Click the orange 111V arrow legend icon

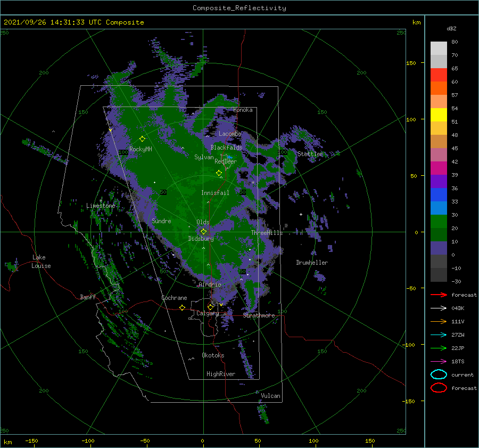click(x=439, y=321)
